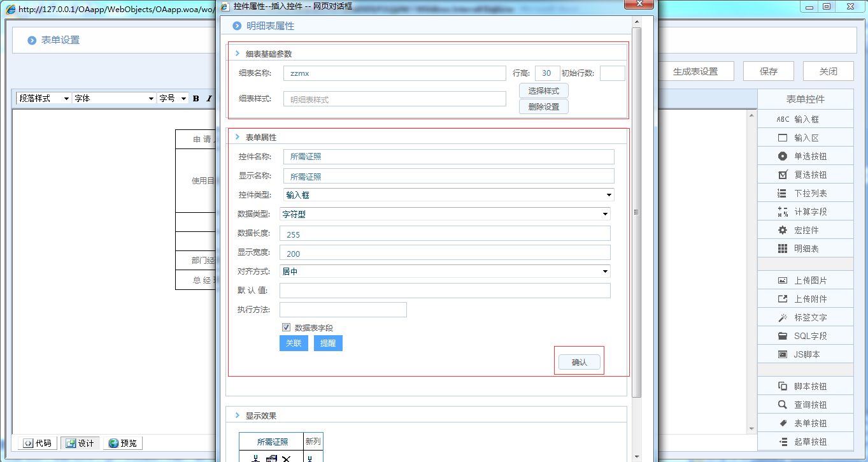
Task: Choose the 上传附件 control
Action: click(805, 298)
